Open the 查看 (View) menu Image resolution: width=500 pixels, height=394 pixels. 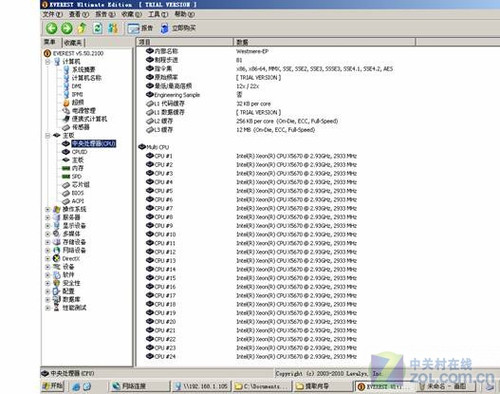[79, 14]
